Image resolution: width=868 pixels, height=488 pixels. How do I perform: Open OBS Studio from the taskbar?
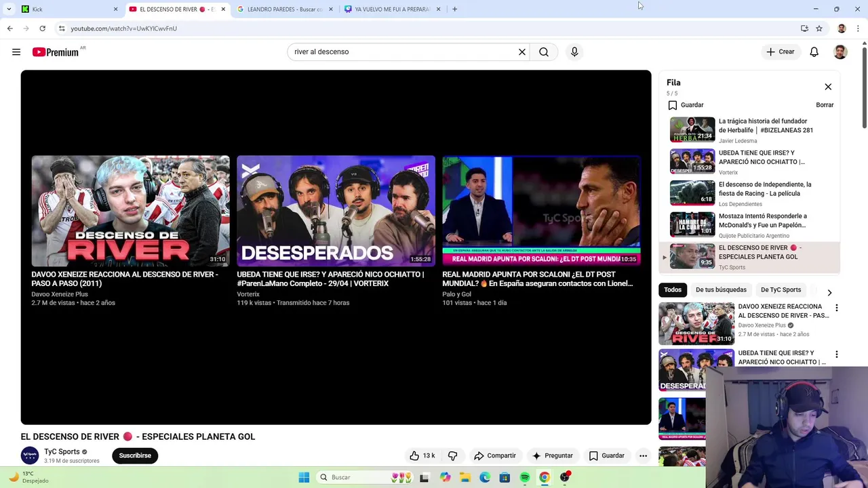tap(565, 477)
